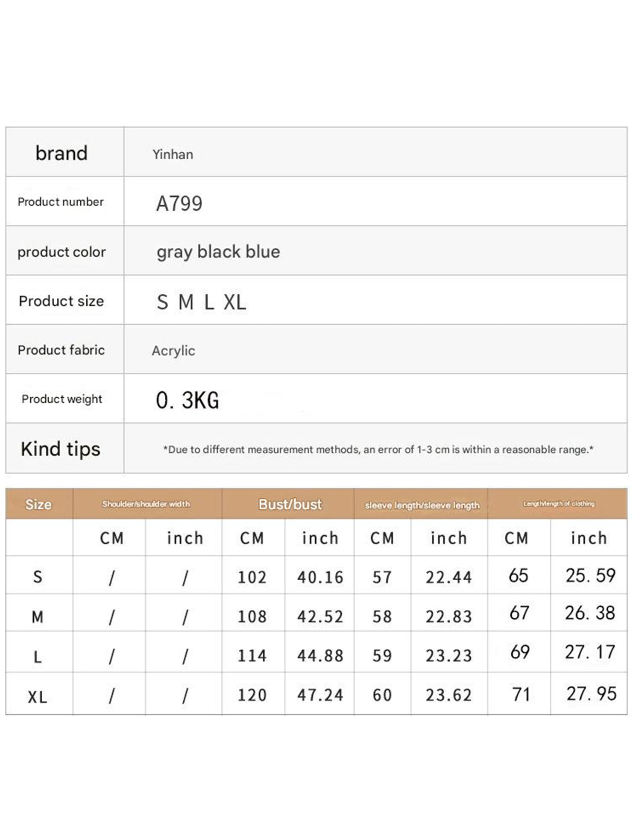Click the bust inch value 42.52
Image resolution: width=633 pixels, height=840 pixels.
[x=320, y=617]
